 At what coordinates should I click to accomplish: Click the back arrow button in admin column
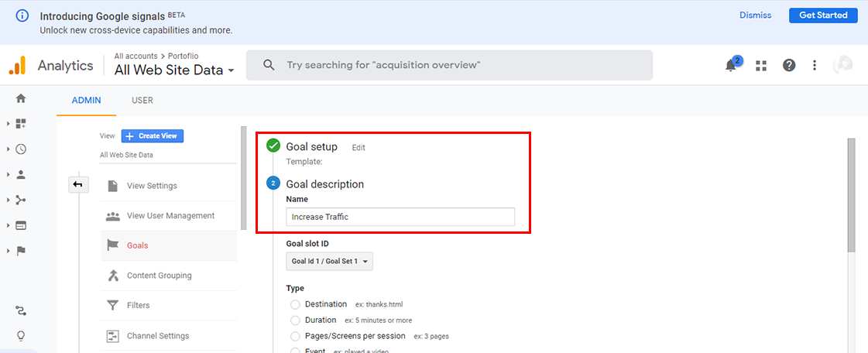point(78,184)
